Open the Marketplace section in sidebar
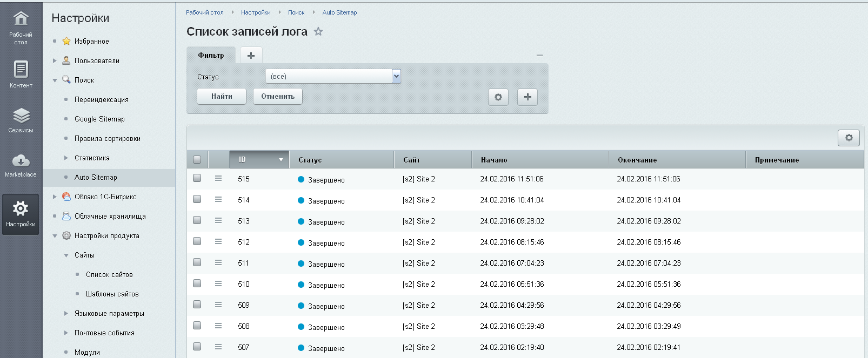 click(21, 165)
